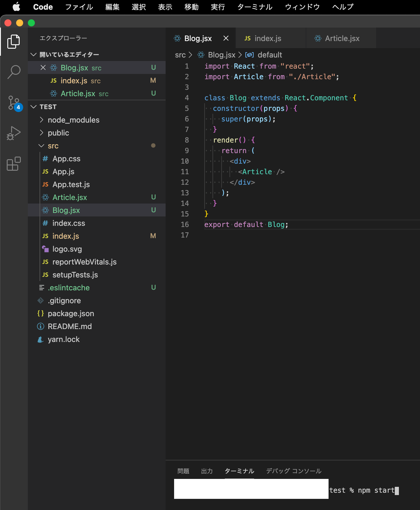The width and height of the screenshot is (420, 510).
Task: Open the 移動 menu
Action: point(192,7)
